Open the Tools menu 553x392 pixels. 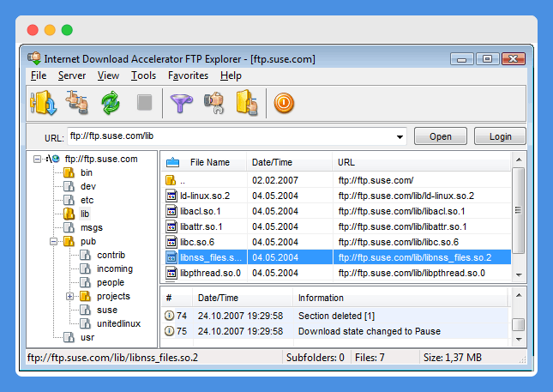[143, 75]
